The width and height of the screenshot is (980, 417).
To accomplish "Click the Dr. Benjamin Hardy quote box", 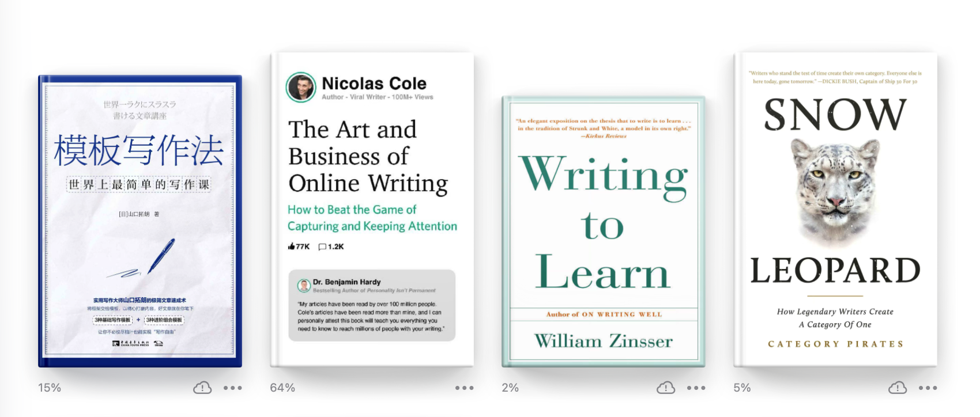I will click(372, 305).
